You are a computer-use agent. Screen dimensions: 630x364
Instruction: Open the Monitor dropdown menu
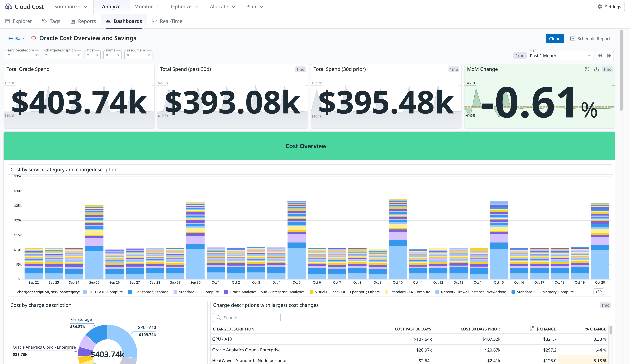(147, 7)
